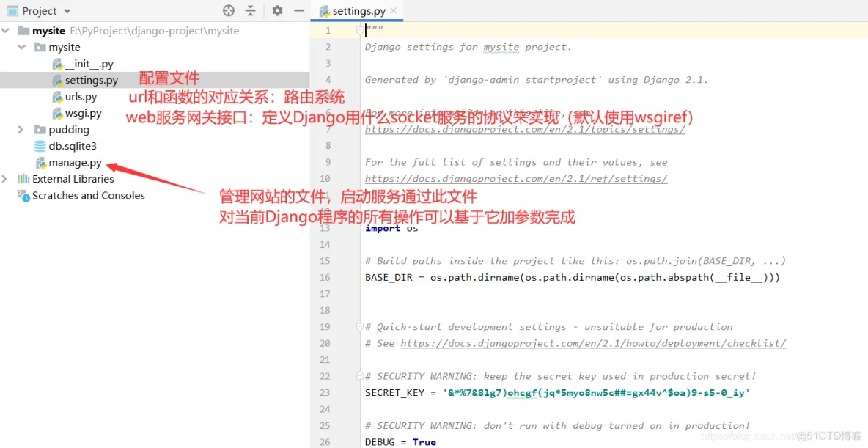
Task: Fold the docstring at line 1
Action: [361, 31]
